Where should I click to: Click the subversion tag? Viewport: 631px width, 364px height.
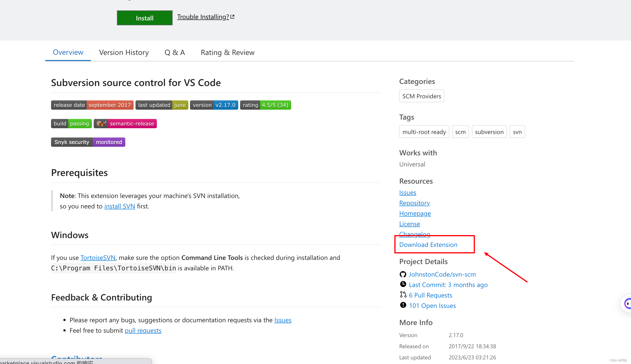click(x=489, y=132)
